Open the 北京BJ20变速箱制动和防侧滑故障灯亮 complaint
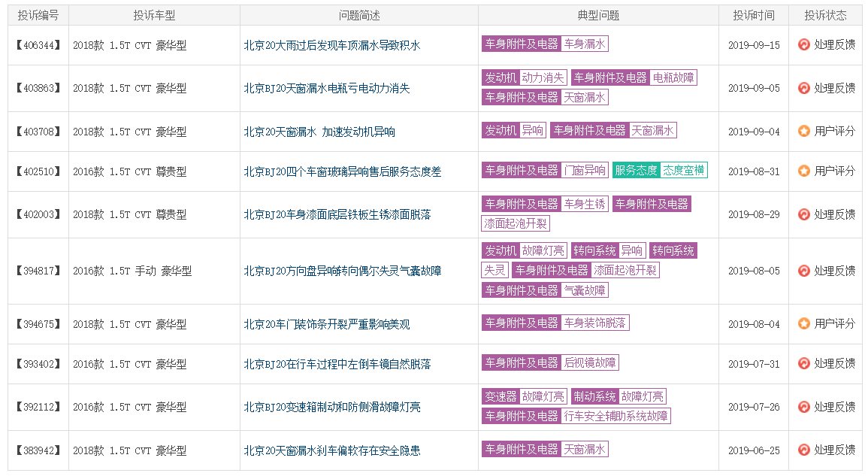The image size is (868, 476). [331, 407]
